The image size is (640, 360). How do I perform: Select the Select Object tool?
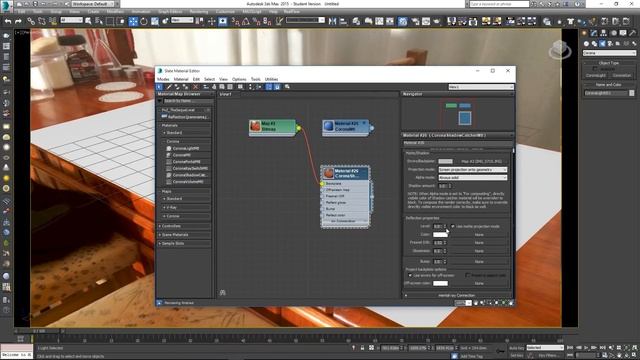(x=88, y=21)
